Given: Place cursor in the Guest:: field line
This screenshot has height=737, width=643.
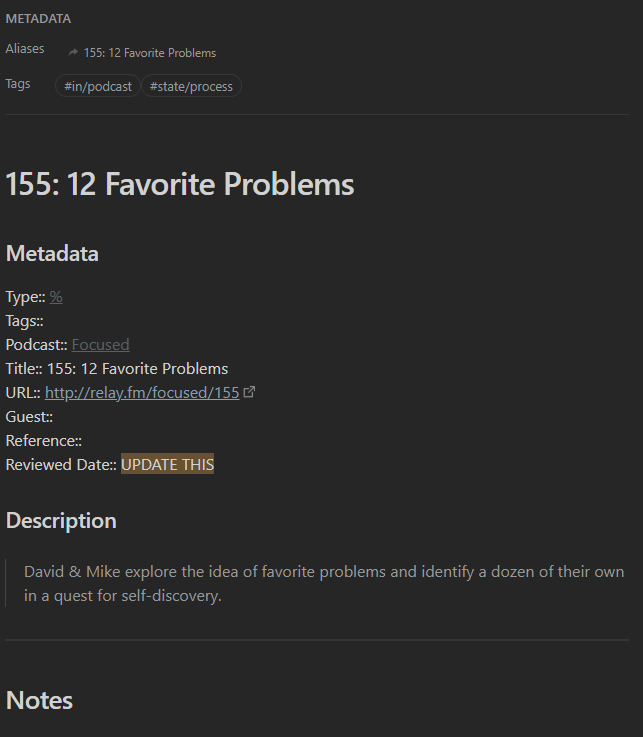Looking at the screenshot, I should [x=29, y=417].
